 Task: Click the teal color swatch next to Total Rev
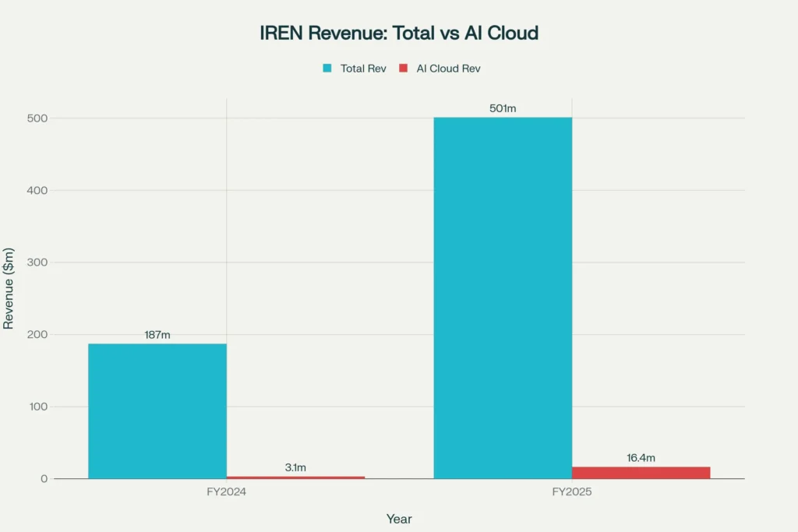pyautogui.click(x=327, y=69)
